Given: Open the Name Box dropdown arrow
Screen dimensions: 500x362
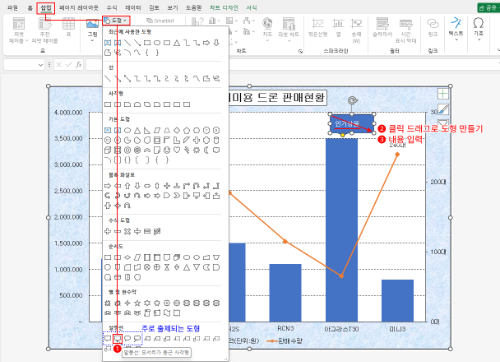Looking at the screenshot, I should [x=41, y=65].
